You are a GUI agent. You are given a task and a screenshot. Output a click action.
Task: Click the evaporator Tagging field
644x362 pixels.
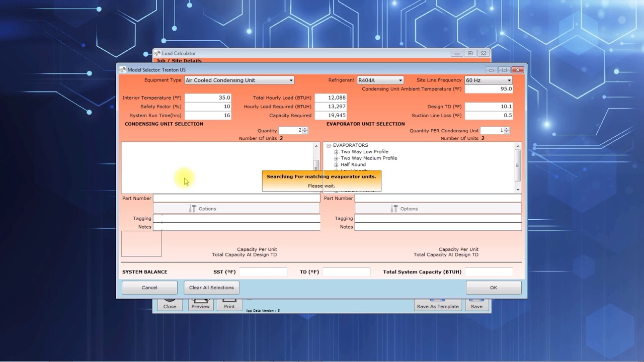438,219
